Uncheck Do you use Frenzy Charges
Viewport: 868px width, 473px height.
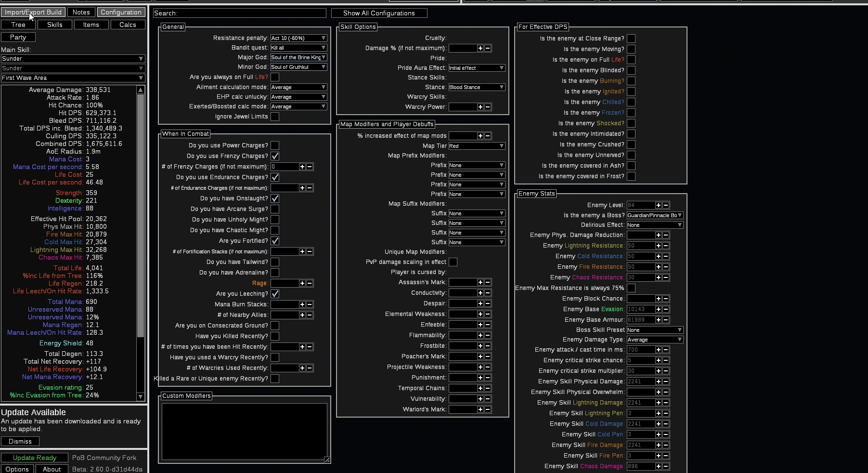click(x=275, y=156)
